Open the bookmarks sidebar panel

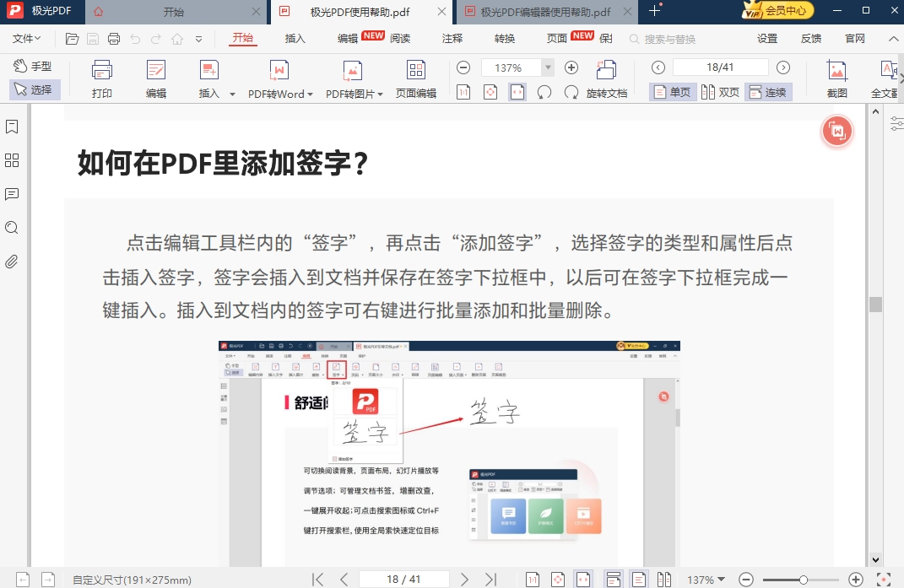(12, 127)
